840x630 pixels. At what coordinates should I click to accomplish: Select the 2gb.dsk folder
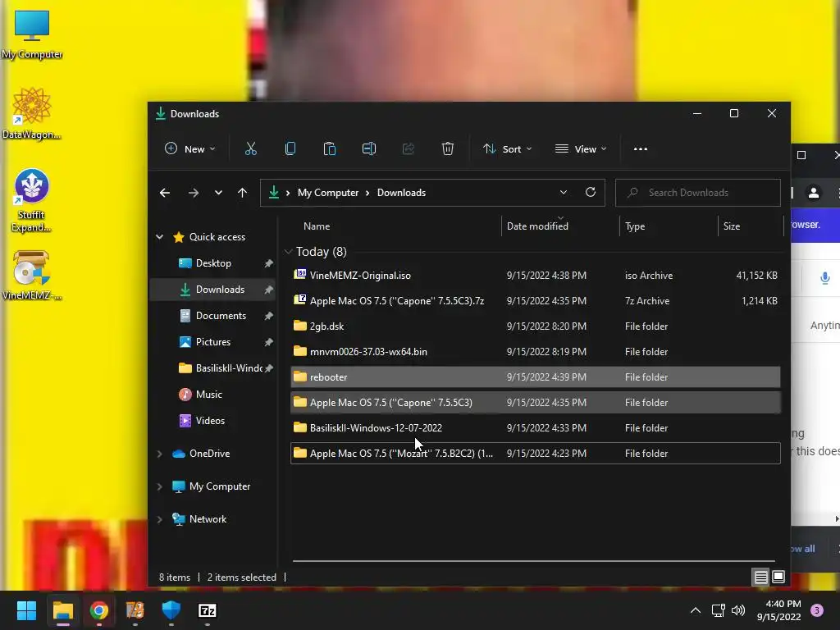[x=535, y=326]
